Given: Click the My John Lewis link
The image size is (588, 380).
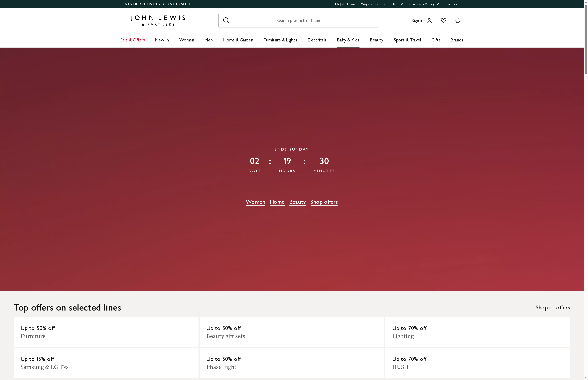Looking at the screenshot, I should 345,4.
